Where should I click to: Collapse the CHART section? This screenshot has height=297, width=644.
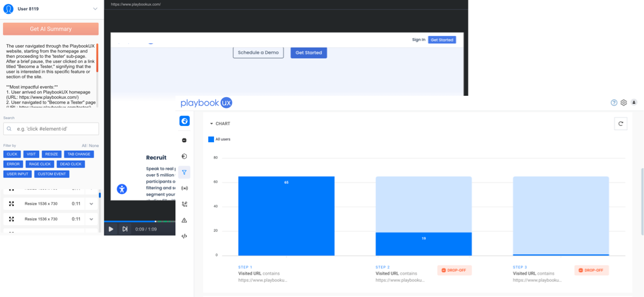[212, 123]
